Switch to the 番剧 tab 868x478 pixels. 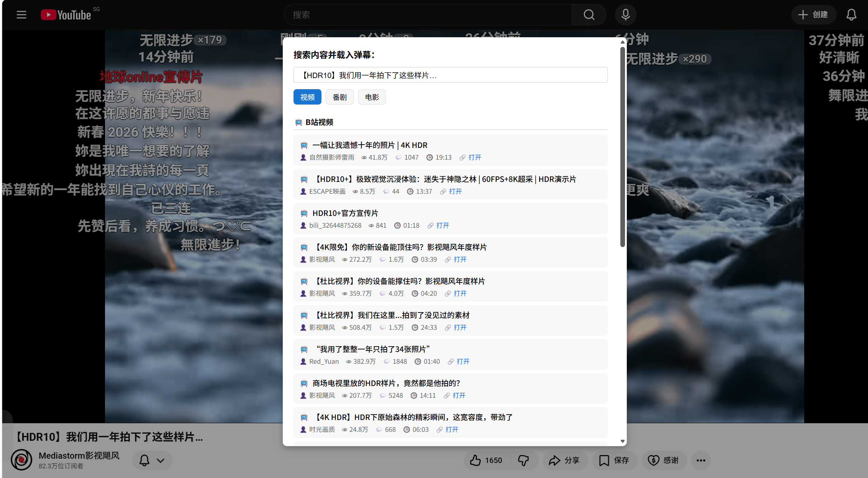click(340, 97)
